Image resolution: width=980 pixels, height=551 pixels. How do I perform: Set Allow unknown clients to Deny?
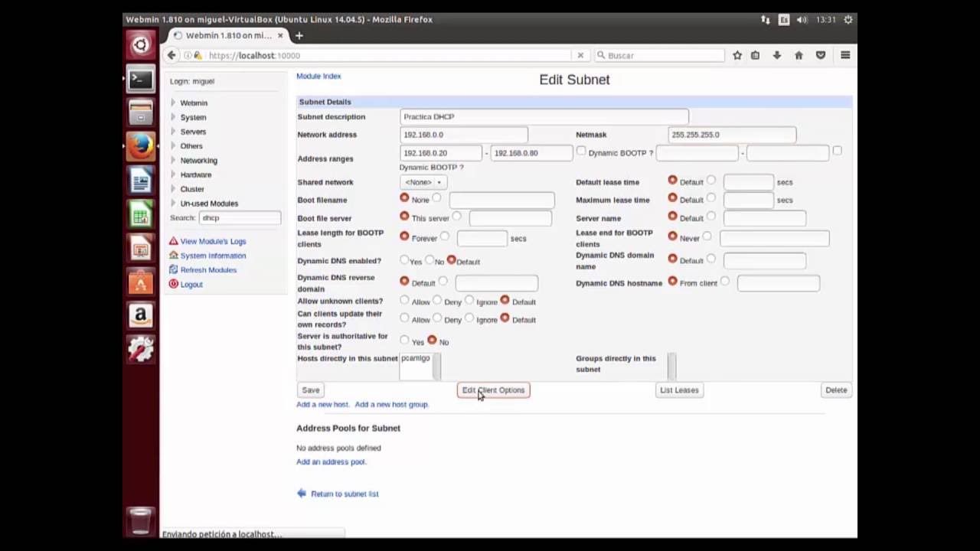(x=437, y=300)
